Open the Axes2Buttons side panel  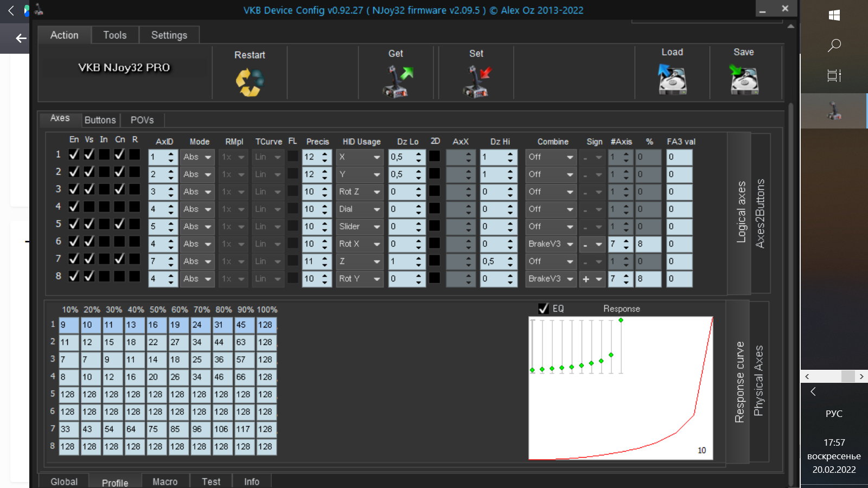coord(761,213)
